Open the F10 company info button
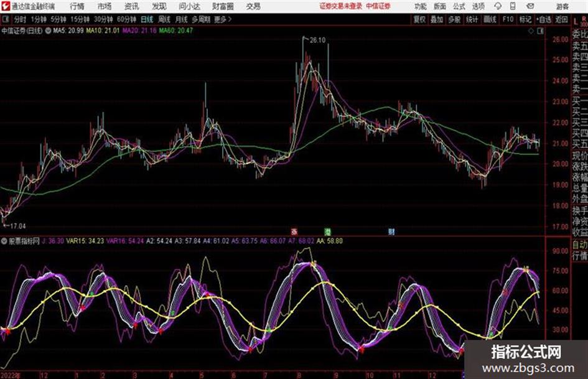 pos(508,19)
